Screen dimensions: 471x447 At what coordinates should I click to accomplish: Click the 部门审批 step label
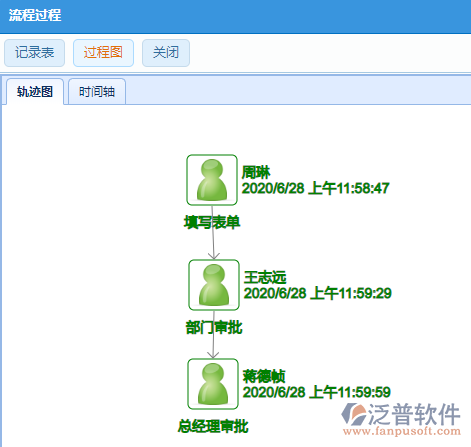(x=214, y=327)
